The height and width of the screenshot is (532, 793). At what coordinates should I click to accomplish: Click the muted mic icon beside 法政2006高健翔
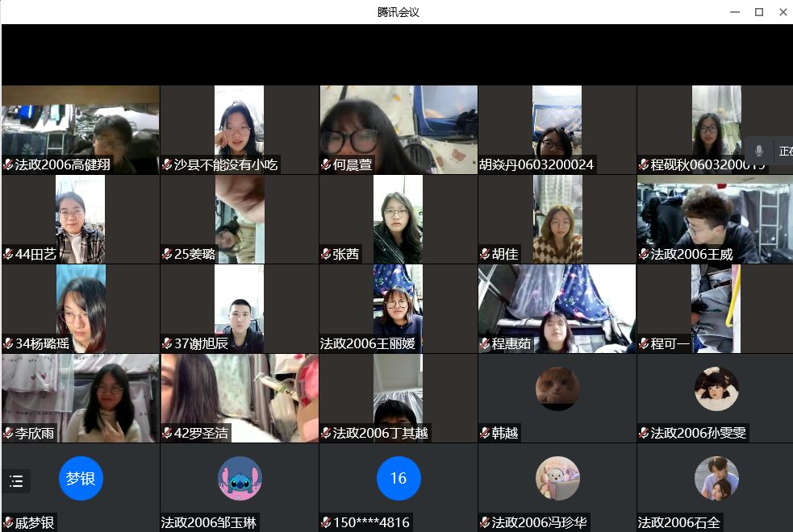click(x=8, y=164)
